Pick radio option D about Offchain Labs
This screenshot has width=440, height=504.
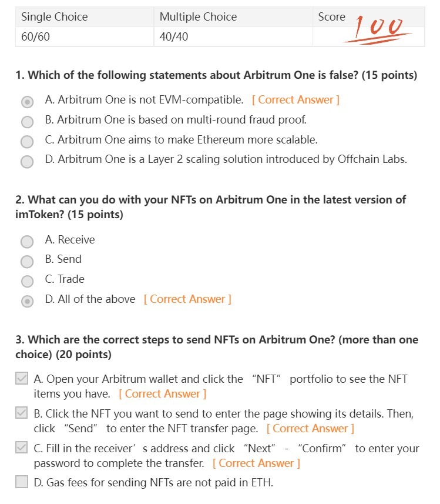pyautogui.click(x=27, y=161)
